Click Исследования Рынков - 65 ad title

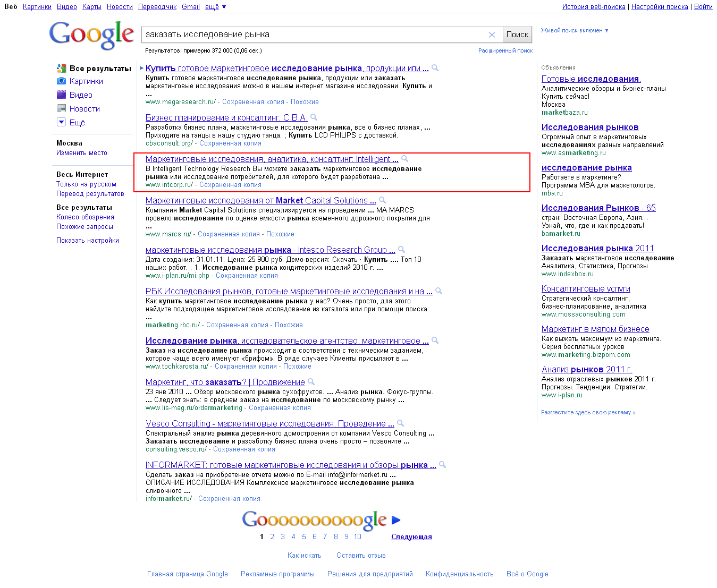pyautogui.click(x=598, y=208)
